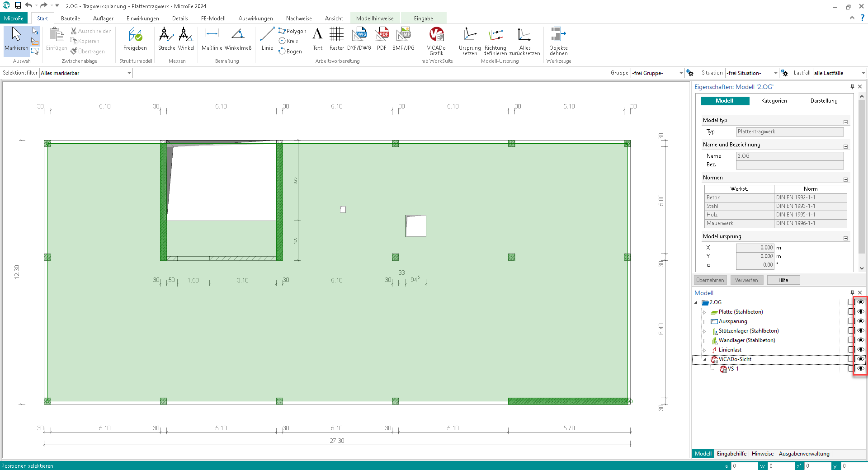Open the Einwirkungen ribbon tab
This screenshot has width=868, height=470.
pos(142,19)
